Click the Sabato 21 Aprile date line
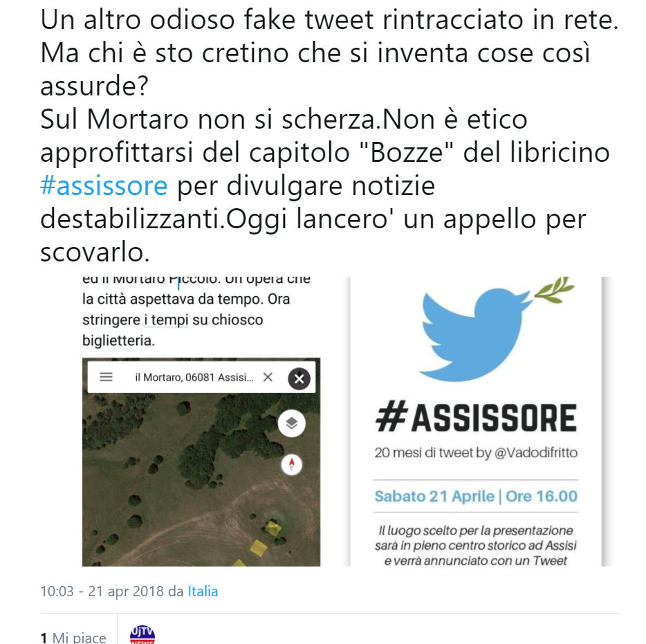 tap(476, 496)
